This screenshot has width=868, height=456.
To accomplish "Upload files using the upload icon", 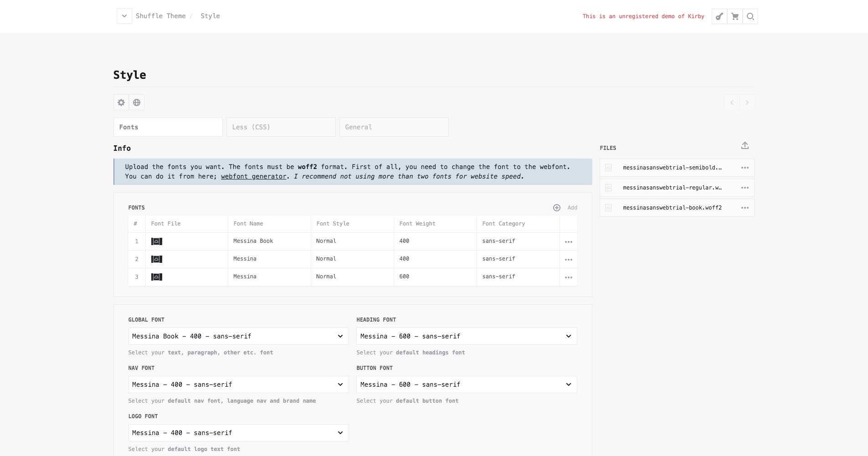I will click(x=745, y=146).
